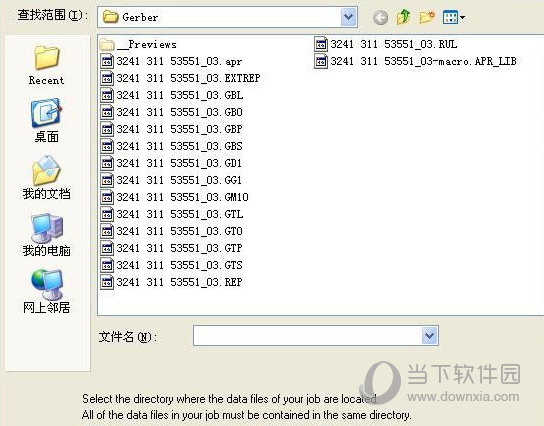Click the icon of the .GBP file

coord(107,129)
